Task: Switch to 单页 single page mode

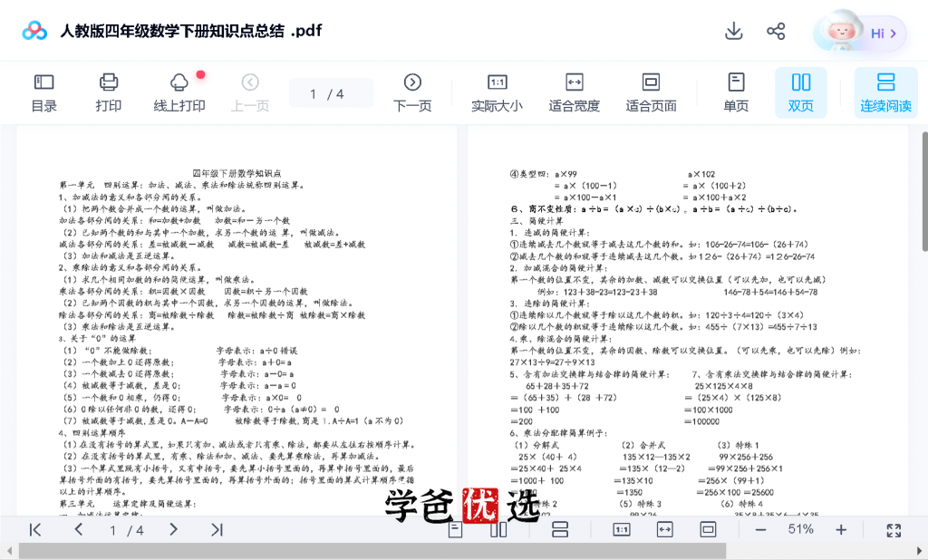Action: coord(736,93)
